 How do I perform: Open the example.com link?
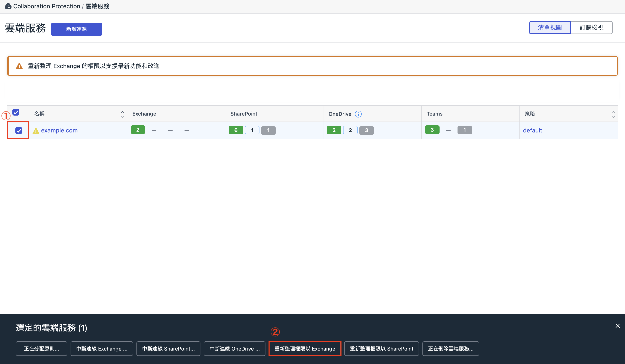59,131
